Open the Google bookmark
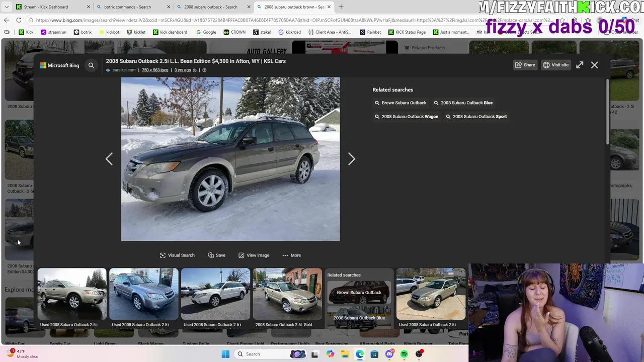 pos(206,32)
